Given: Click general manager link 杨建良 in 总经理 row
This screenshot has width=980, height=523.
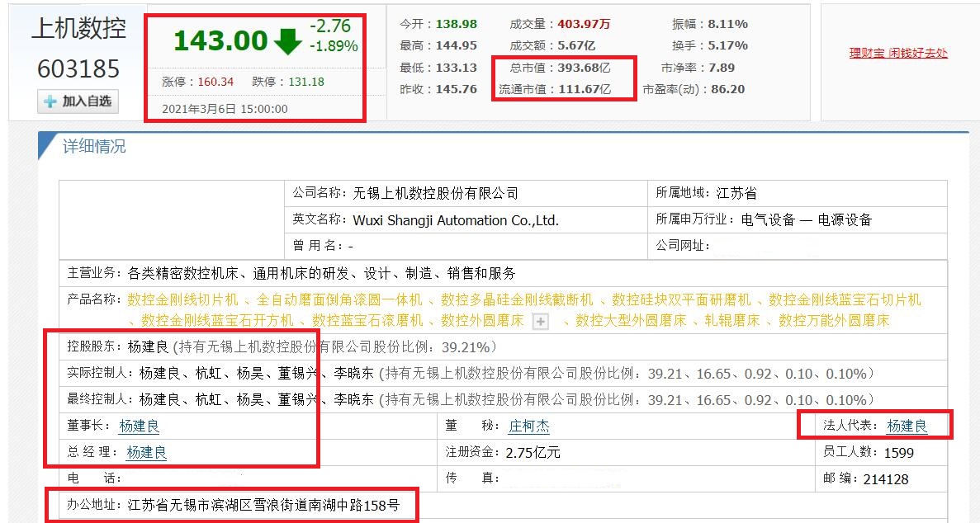Looking at the screenshot, I should 145,452.
